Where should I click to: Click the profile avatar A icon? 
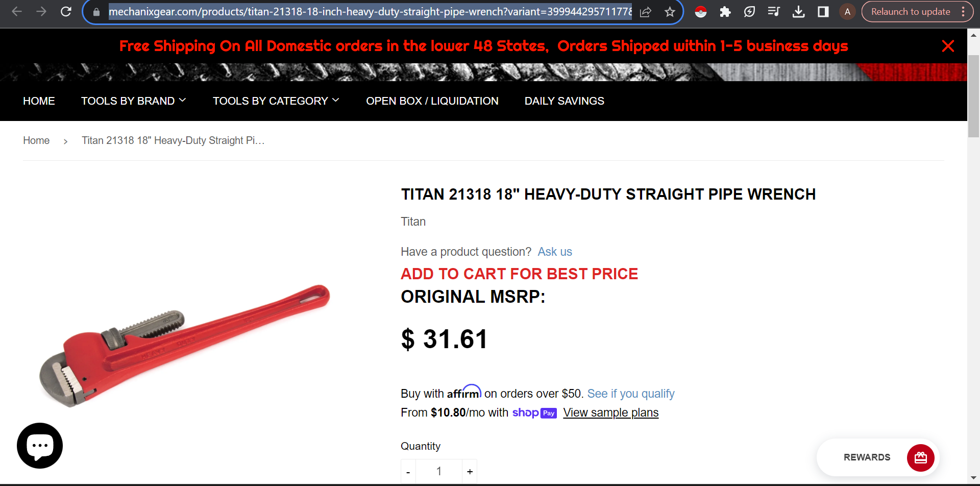[847, 12]
